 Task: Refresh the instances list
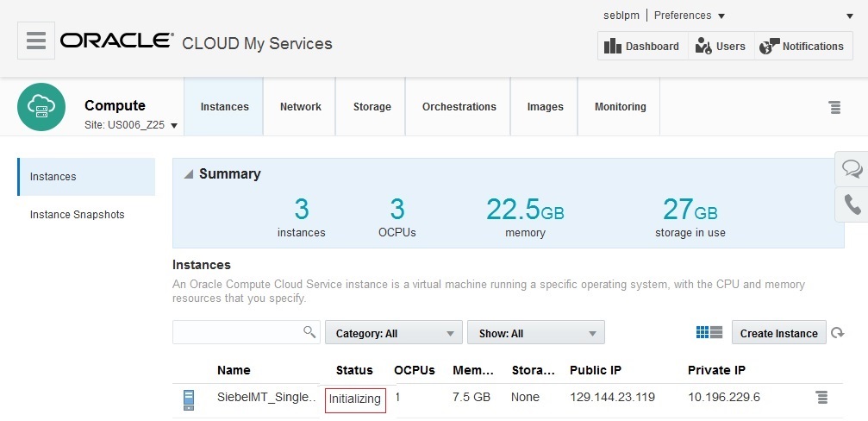(837, 333)
